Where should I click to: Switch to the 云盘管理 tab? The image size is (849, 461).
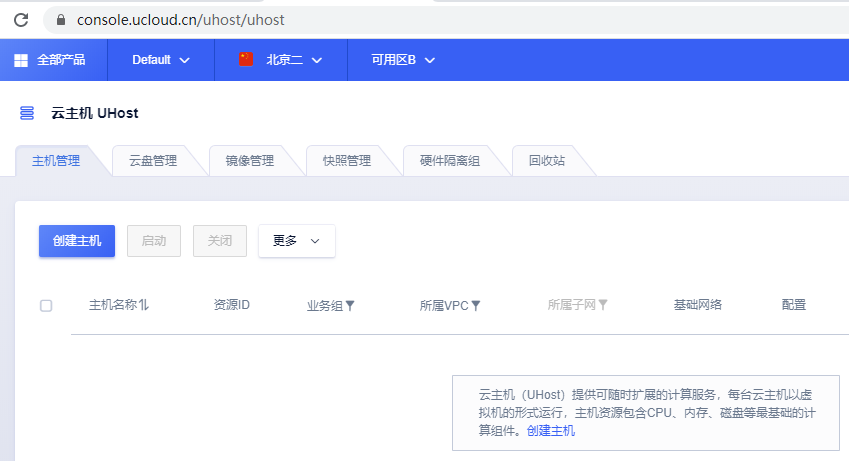(153, 161)
